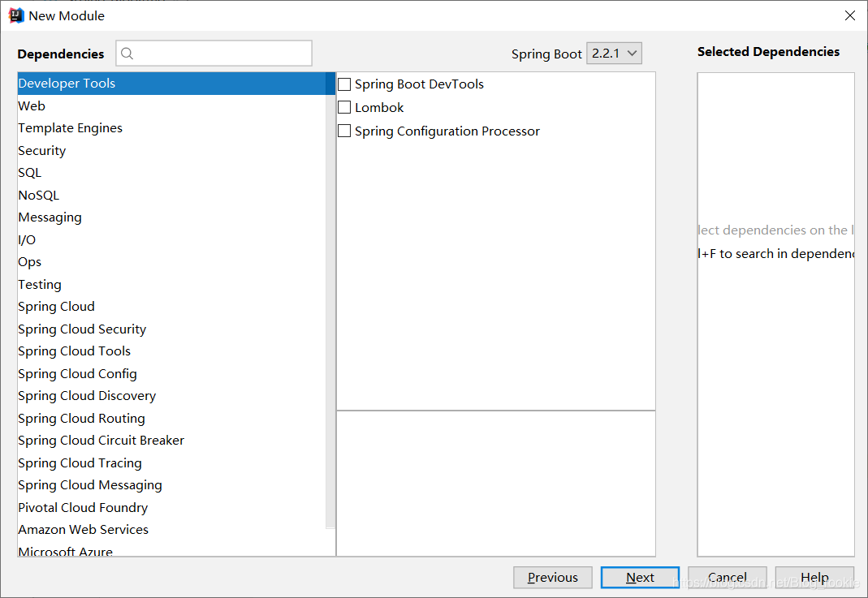The image size is (868, 598).
Task: Enable Spring Boot DevTools checkbox
Action: click(x=344, y=84)
